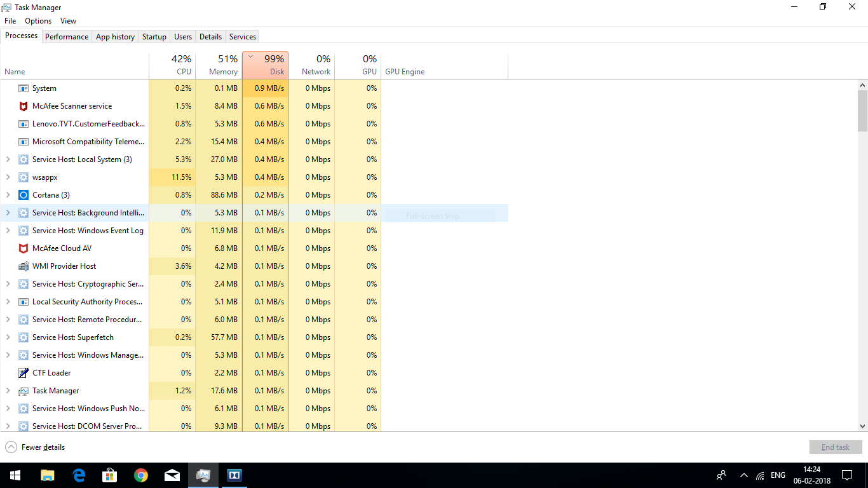Image resolution: width=868 pixels, height=488 pixels.
Task: Click the People icon in system tray
Action: [721, 475]
